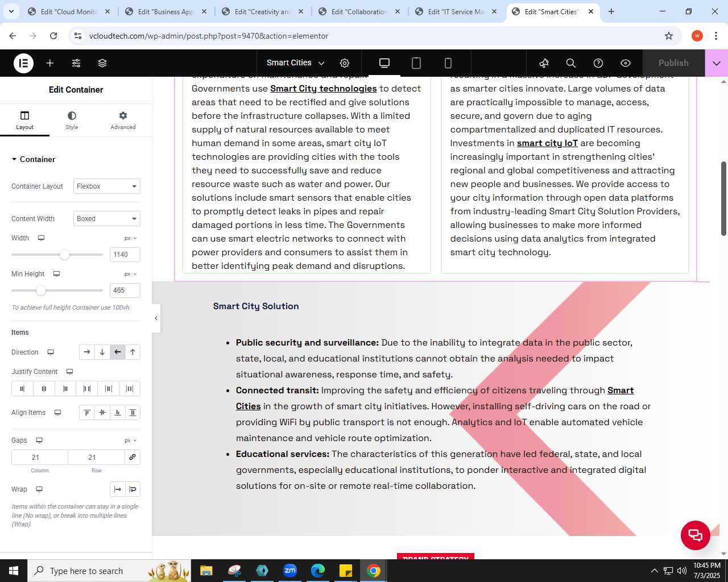This screenshot has width=728, height=582.
Task: Change the Min Height unit px dropdown
Action: tap(131, 274)
